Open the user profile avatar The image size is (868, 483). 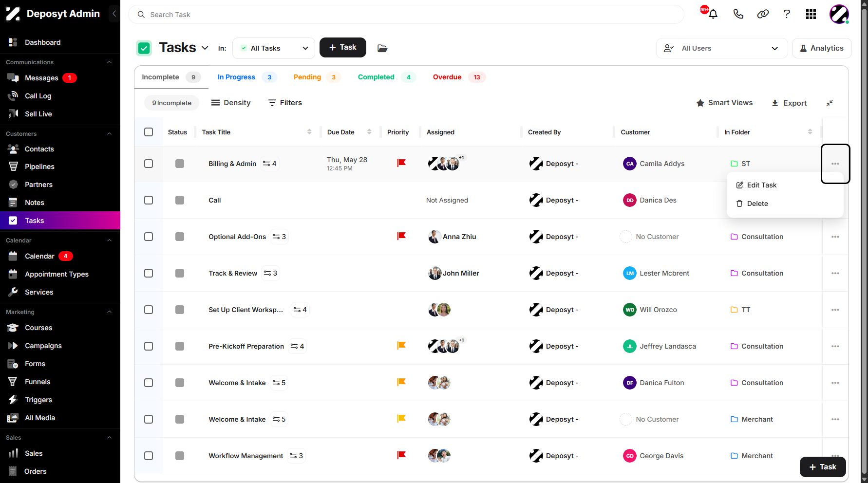pyautogui.click(x=839, y=14)
